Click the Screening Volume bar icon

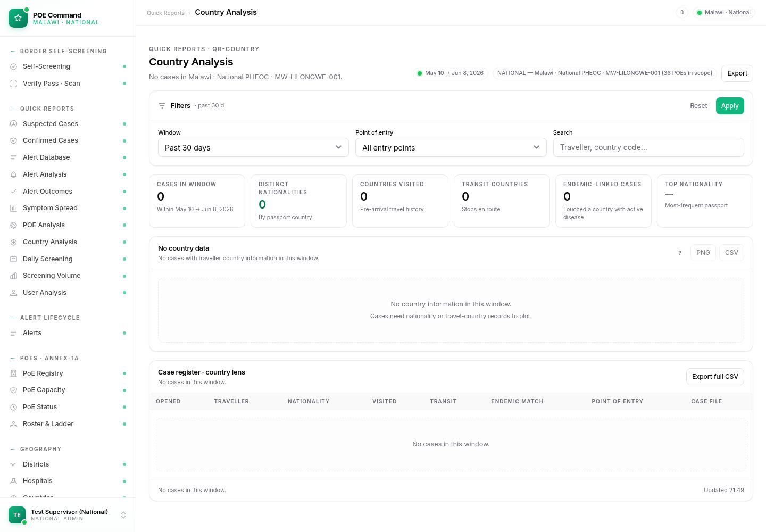14,276
